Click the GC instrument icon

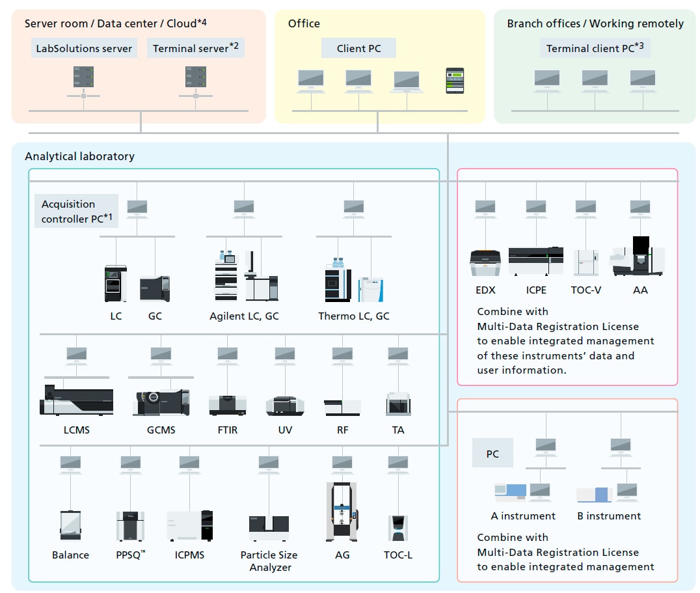(x=155, y=289)
